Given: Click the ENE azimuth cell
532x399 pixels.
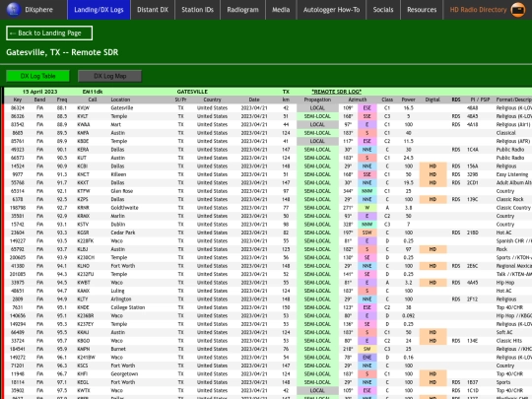Looking at the screenshot, I should tap(367, 358).
